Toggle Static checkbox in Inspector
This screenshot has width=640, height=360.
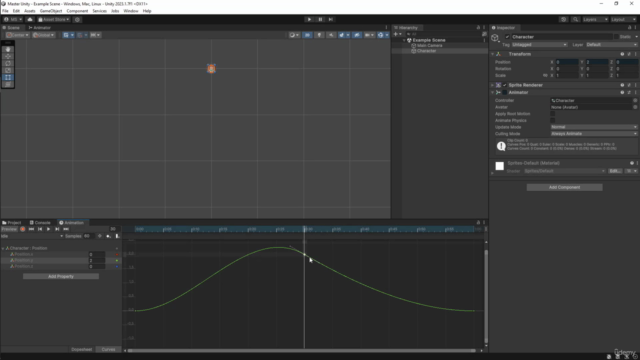point(616,37)
